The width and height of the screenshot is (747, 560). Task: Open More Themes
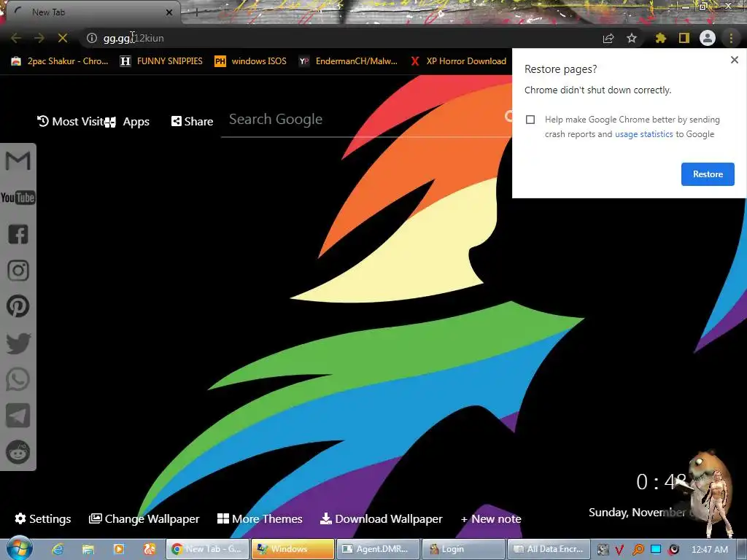tap(260, 518)
